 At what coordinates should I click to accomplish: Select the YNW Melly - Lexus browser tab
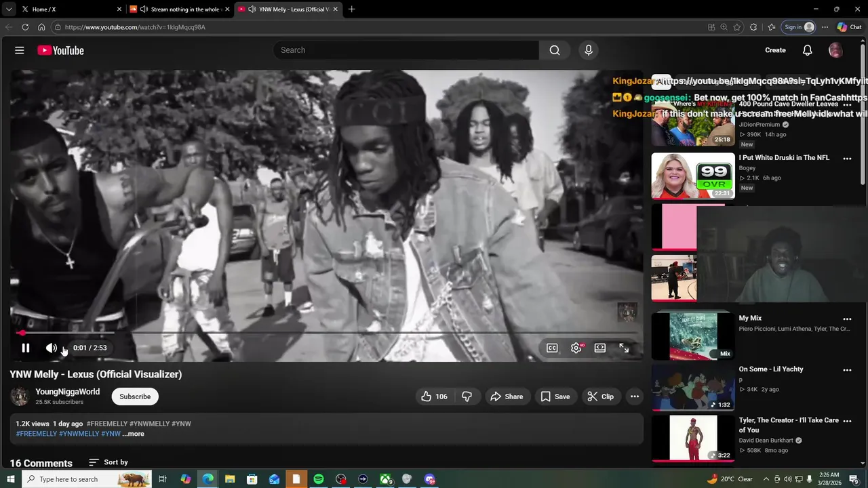click(x=289, y=9)
